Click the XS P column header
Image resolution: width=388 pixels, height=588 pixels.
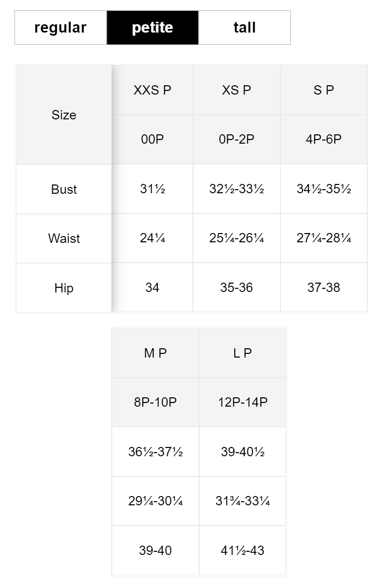click(x=236, y=90)
